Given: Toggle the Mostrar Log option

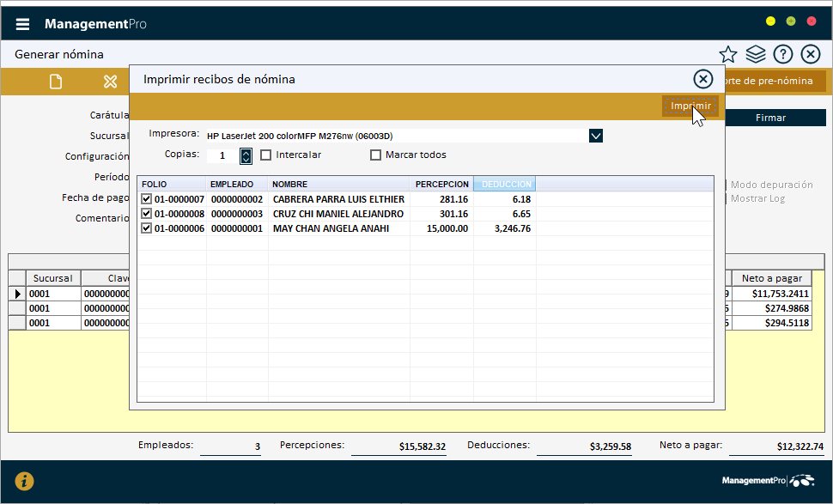Looking at the screenshot, I should [757, 198].
